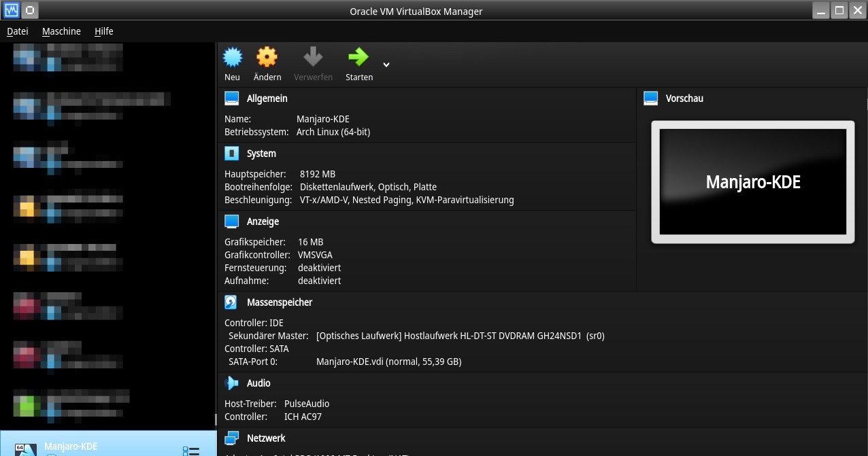The height and width of the screenshot is (456, 868).
Task: Click the "Arch Linux (64-bit)" operating system value
Action: [333, 132]
